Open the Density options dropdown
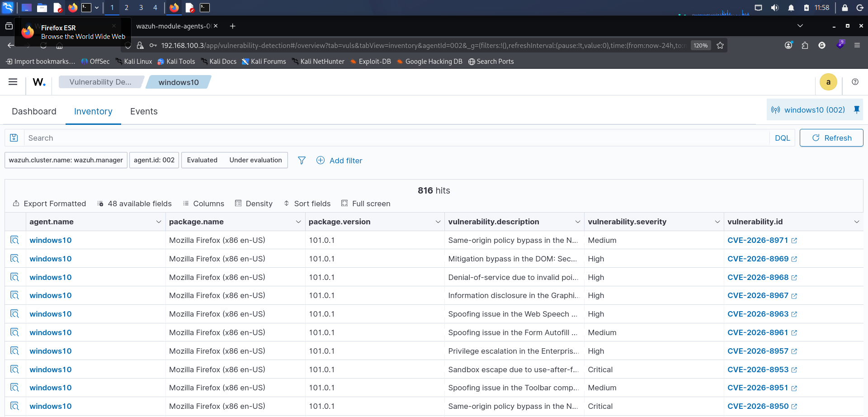The image size is (868, 417). click(x=254, y=204)
